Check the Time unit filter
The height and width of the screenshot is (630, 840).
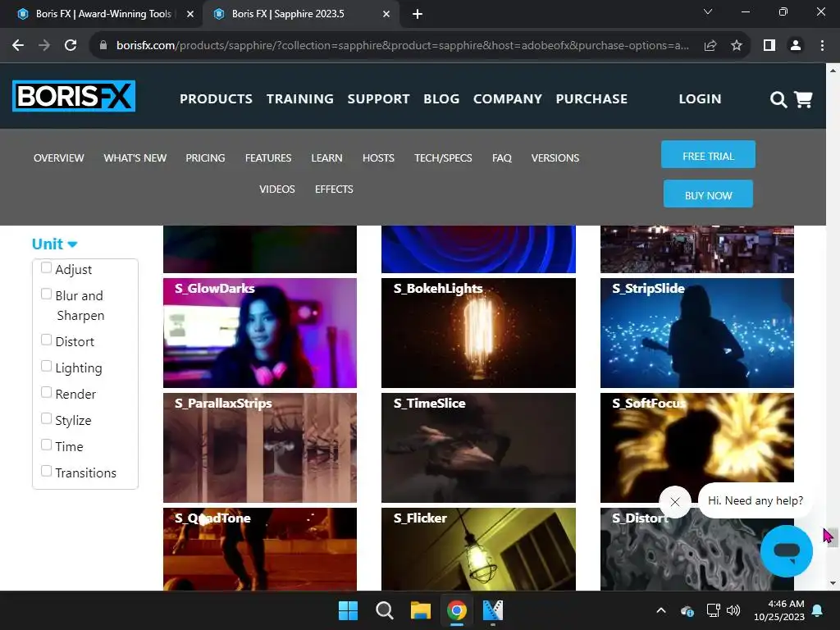tap(47, 445)
